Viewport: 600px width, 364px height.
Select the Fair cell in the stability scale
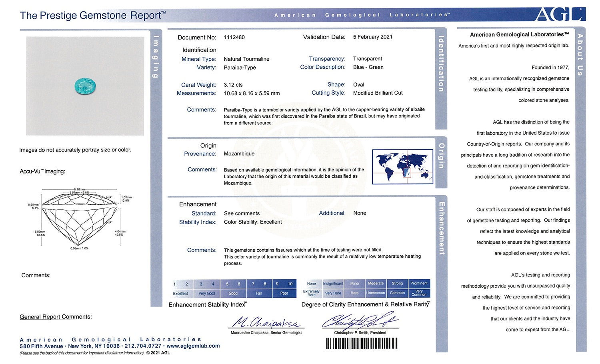(259, 293)
